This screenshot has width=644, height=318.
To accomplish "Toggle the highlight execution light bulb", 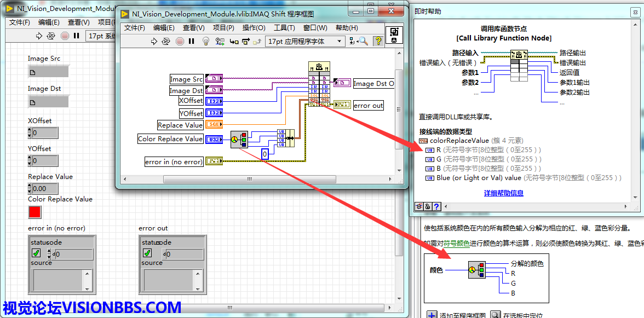I will tap(206, 41).
